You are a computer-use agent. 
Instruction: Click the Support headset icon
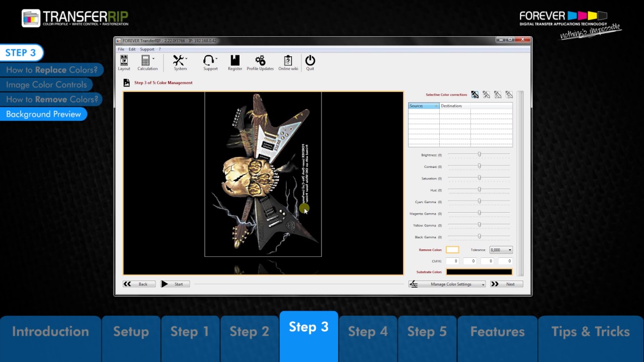click(209, 61)
